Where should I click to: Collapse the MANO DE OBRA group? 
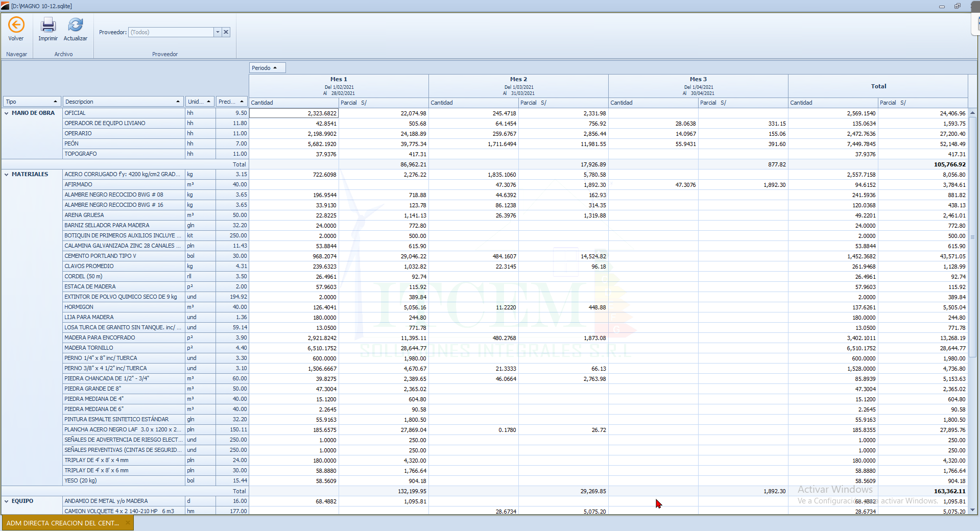7,113
